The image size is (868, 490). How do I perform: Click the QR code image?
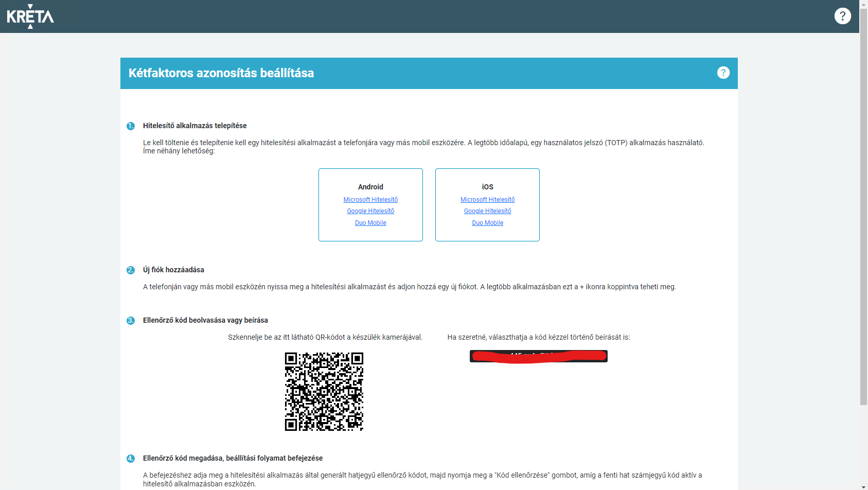324,392
